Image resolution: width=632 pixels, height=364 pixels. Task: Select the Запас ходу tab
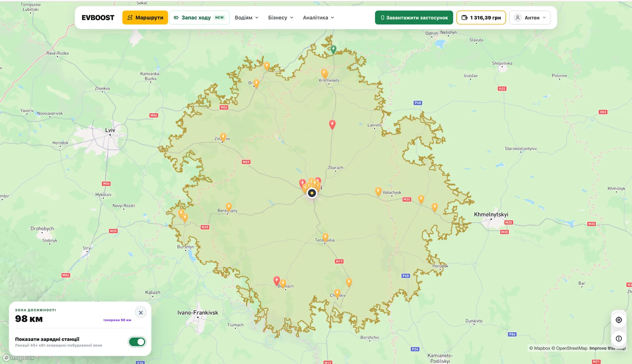199,18
